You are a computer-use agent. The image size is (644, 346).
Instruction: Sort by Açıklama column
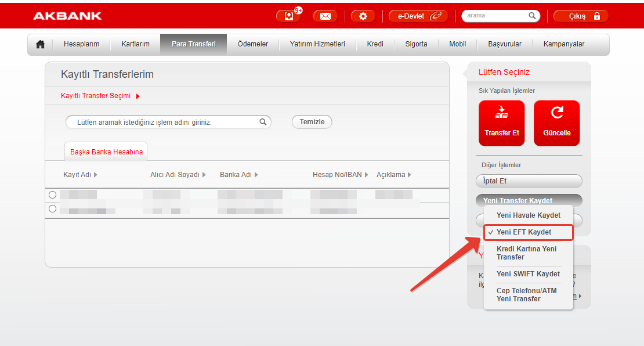393,175
